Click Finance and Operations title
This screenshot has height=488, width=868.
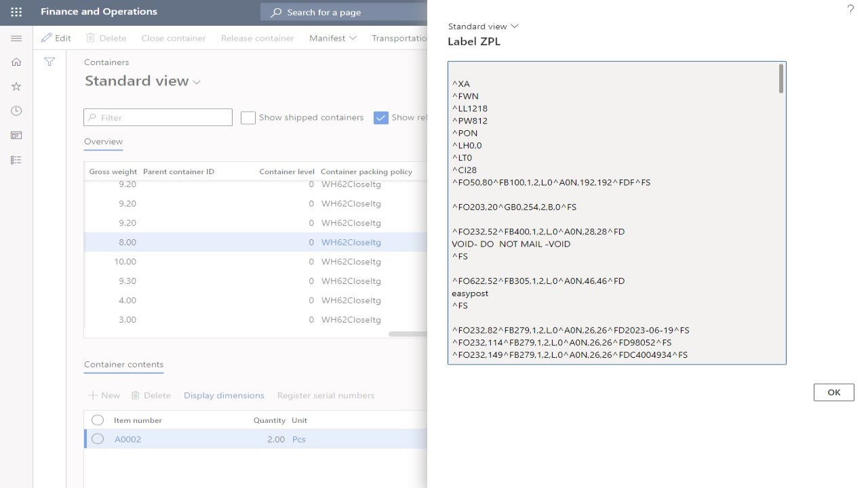tap(99, 12)
